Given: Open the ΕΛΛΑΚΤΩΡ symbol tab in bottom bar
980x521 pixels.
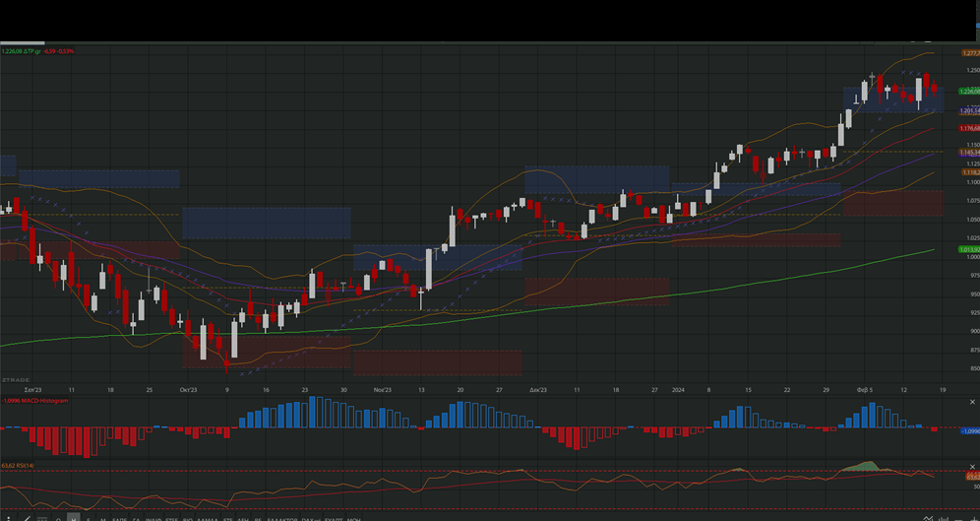Looking at the screenshot, I should coord(281,519).
